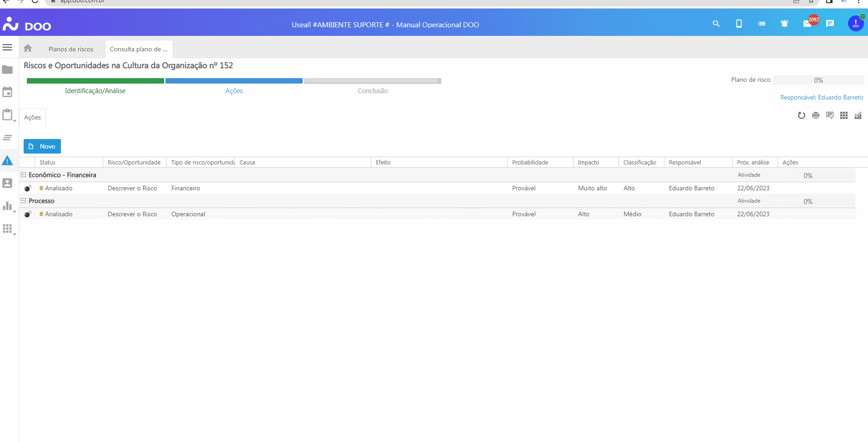This screenshot has width=868, height=442.
Task: Collapse the Econômico - Financeira group
Action: point(23,175)
